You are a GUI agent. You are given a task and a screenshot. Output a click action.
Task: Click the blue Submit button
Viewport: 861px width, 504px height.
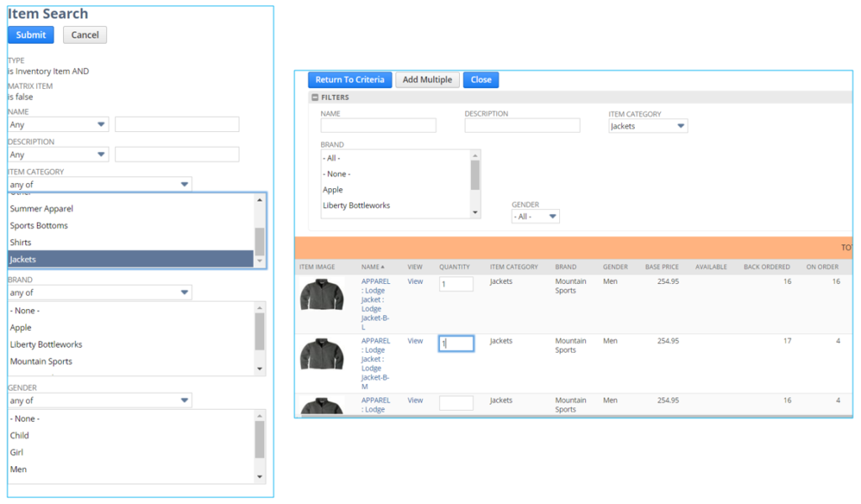pyautogui.click(x=31, y=34)
